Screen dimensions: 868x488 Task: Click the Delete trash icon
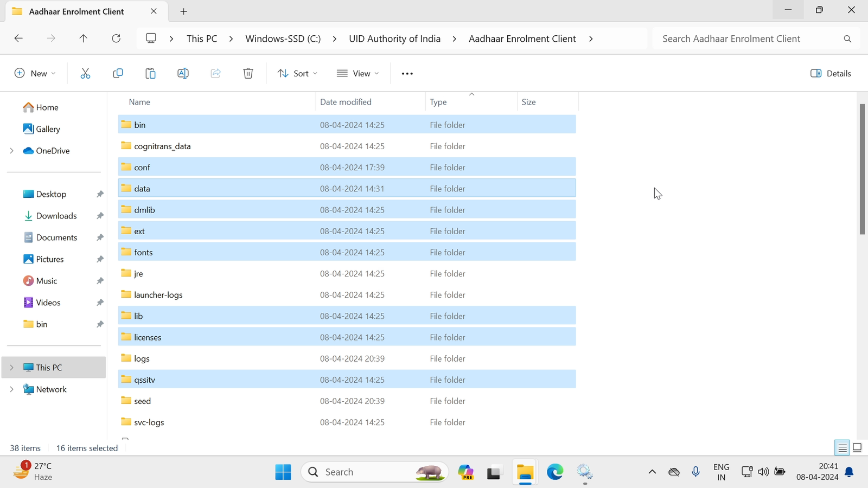coord(248,73)
